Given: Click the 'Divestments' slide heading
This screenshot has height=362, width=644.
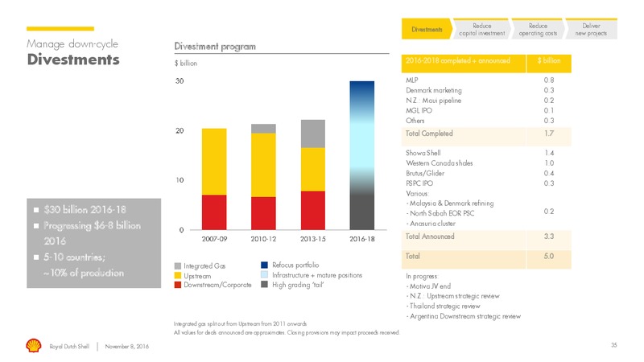Looking at the screenshot, I should (x=73, y=60).
